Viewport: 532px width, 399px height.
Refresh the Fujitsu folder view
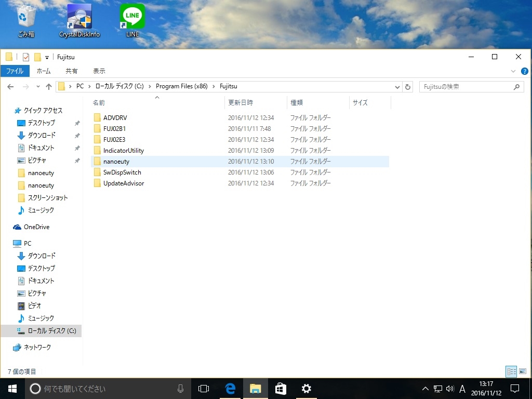tap(408, 87)
